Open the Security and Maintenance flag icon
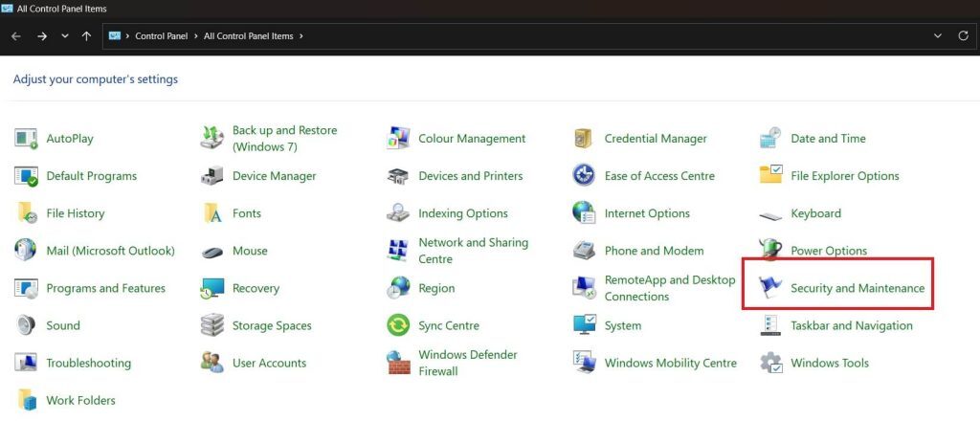The image size is (980, 421). [x=770, y=288]
